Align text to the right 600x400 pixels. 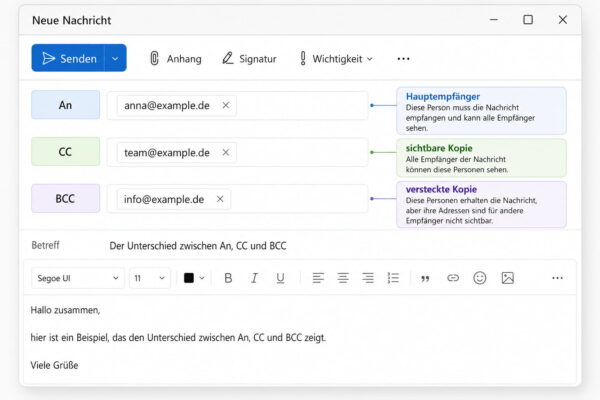[x=368, y=278]
